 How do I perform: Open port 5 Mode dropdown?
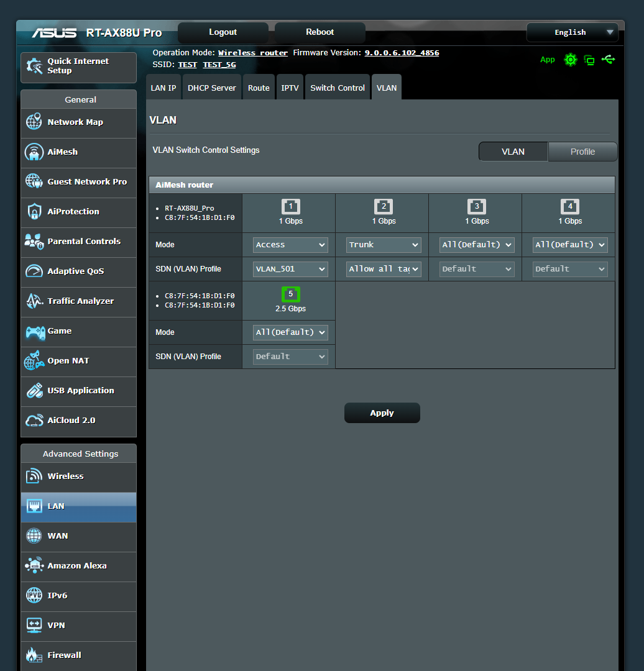tap(290, 332)
